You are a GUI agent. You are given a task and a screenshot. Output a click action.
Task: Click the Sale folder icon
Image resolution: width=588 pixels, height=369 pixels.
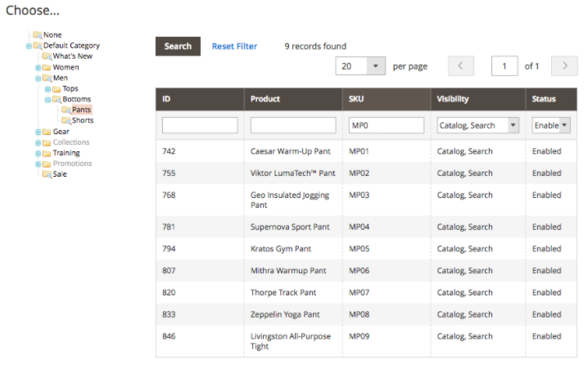pyautogui.click(x=47, y=174)
